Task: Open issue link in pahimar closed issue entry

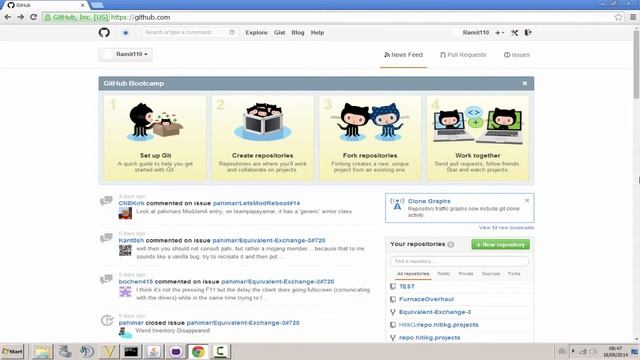Action: [x=243, y=323]
